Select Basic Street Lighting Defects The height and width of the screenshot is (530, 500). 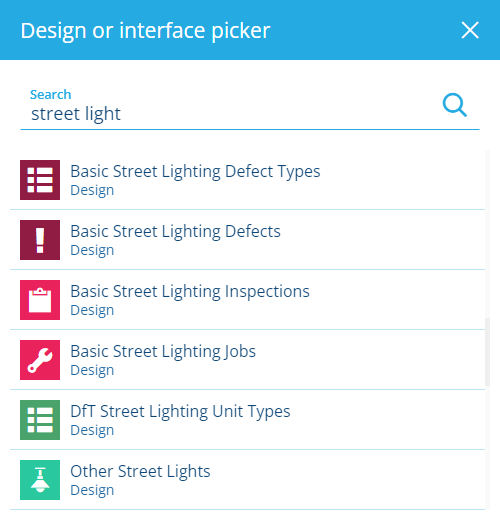click(x=247, y=240)
